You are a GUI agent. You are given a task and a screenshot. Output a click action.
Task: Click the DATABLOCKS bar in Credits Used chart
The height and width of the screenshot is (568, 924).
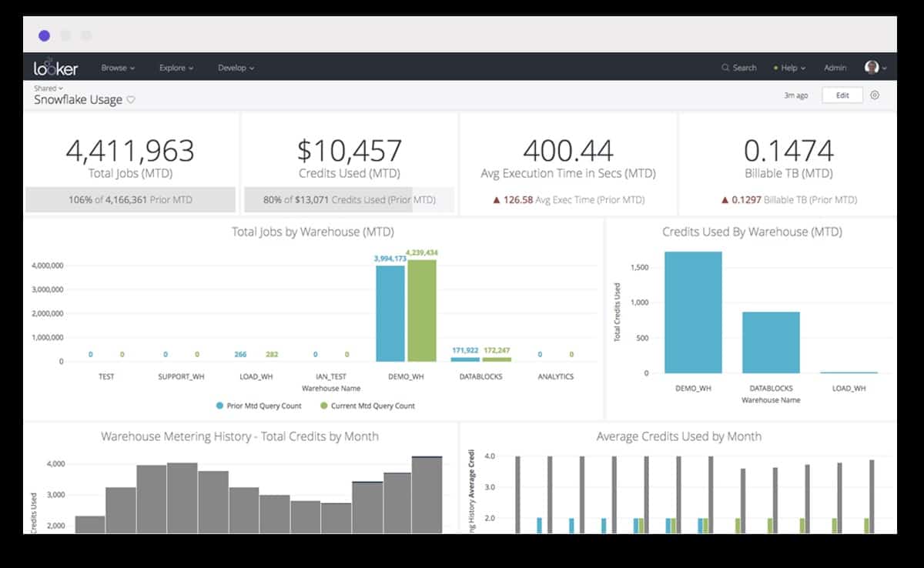tap(771, 342)
